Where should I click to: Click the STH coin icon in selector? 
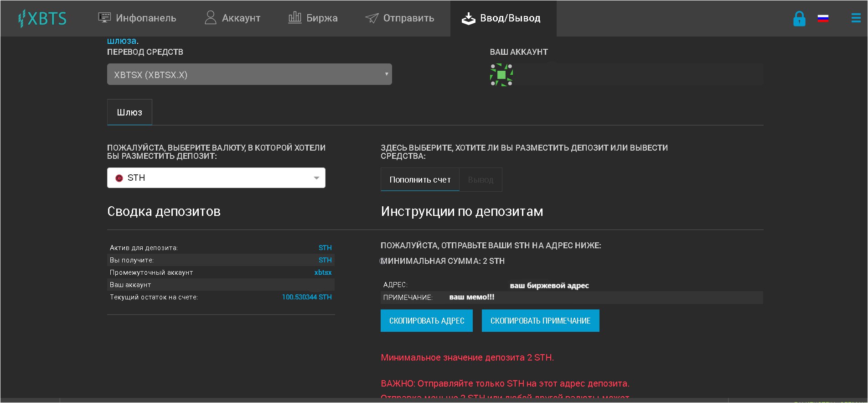[119, 178]
